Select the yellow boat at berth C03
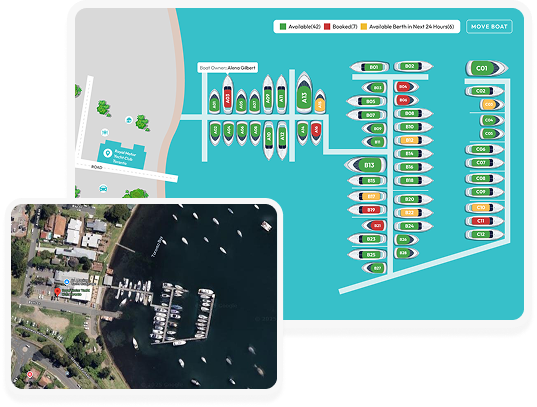Image resolution: width=537 pixels, height=407 pixels. (492, 104)
